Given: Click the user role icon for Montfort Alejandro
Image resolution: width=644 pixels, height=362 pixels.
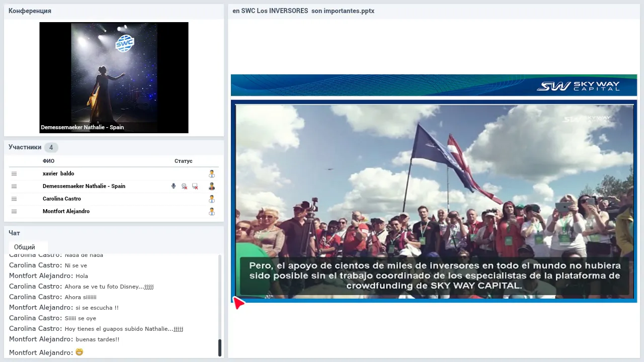Looking at the screenshot, I should [x=212, y=211].
